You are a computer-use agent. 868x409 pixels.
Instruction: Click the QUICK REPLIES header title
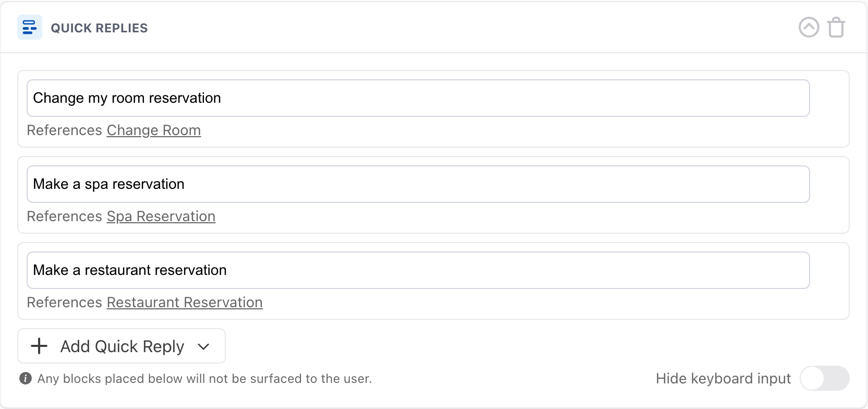click(99, 28)
